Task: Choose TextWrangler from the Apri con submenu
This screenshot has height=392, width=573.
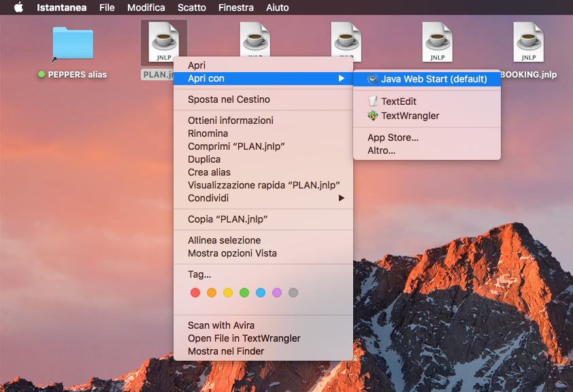Action: pyautogui.click(x=427, y=116)
